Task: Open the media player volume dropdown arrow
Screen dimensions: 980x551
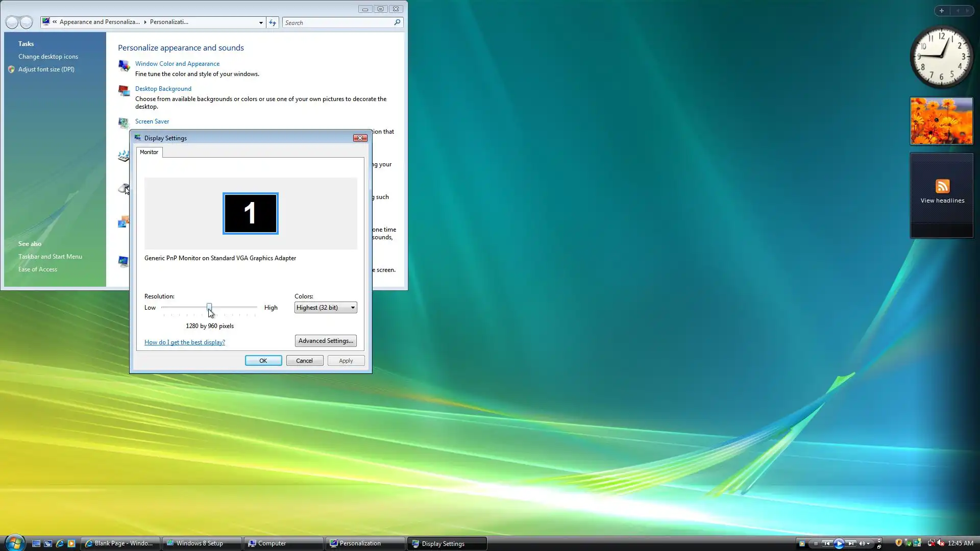Action: (868, 543)
